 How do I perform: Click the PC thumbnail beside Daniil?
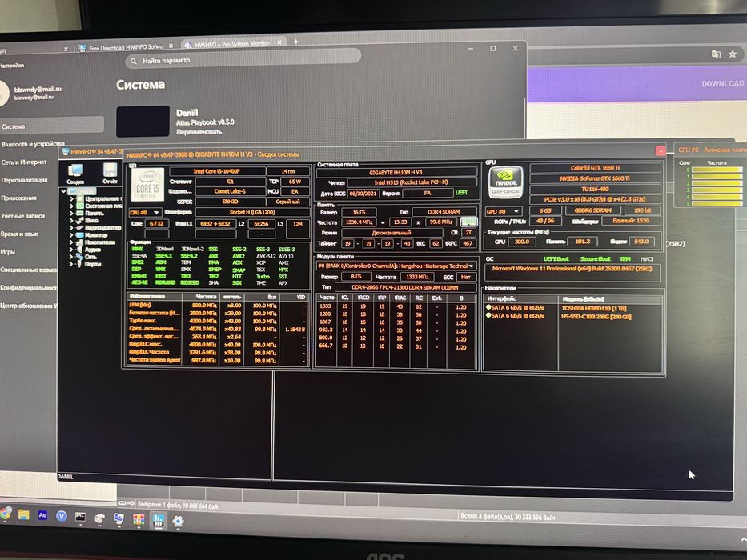click(x=143, y=121)
